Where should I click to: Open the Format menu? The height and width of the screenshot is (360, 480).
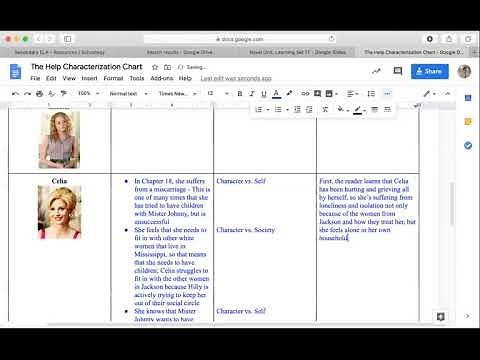113,78
